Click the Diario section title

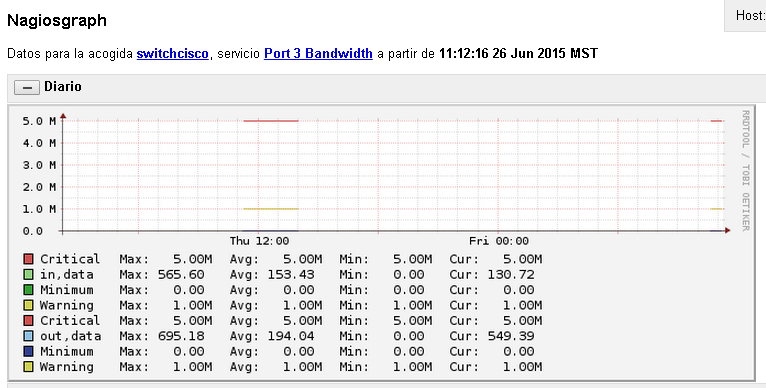[x=63, y=86]
